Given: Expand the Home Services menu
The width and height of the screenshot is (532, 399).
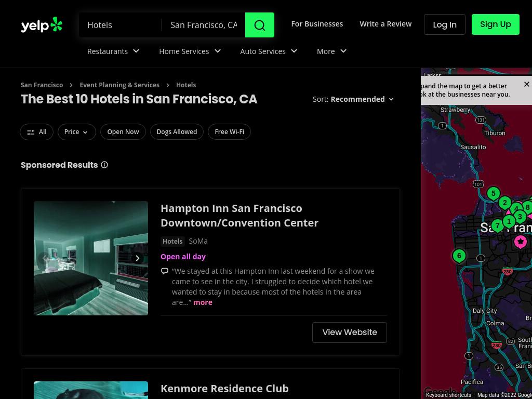Looking at the screenshot, I should 190,51.
